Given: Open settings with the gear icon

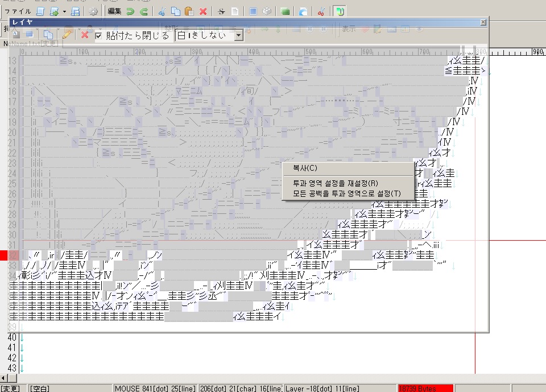Looking at the screenshot, I should click(x=94, y=11).
